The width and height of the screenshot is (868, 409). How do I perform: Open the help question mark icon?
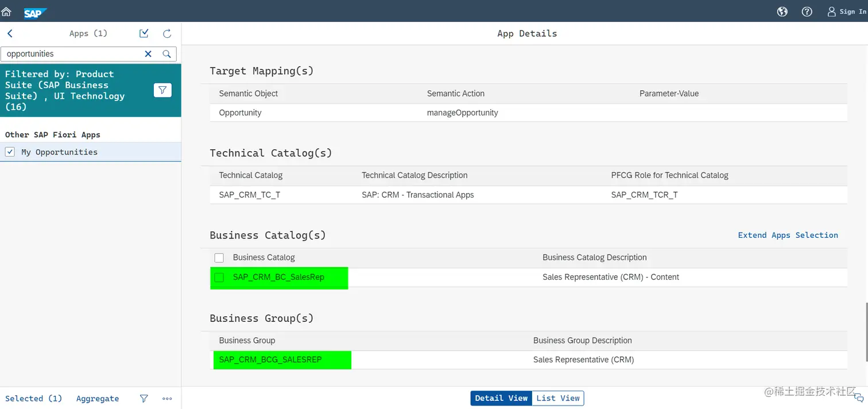(x=807, y=11)
